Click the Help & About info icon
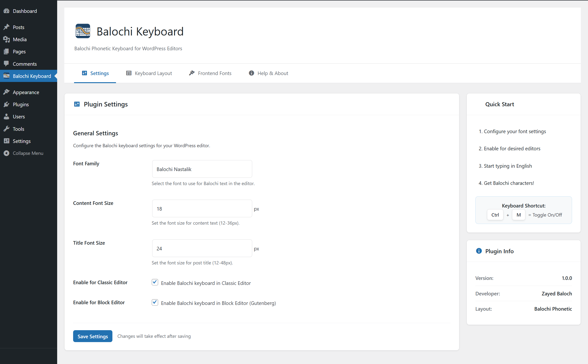588x364 pixels. 251,73
